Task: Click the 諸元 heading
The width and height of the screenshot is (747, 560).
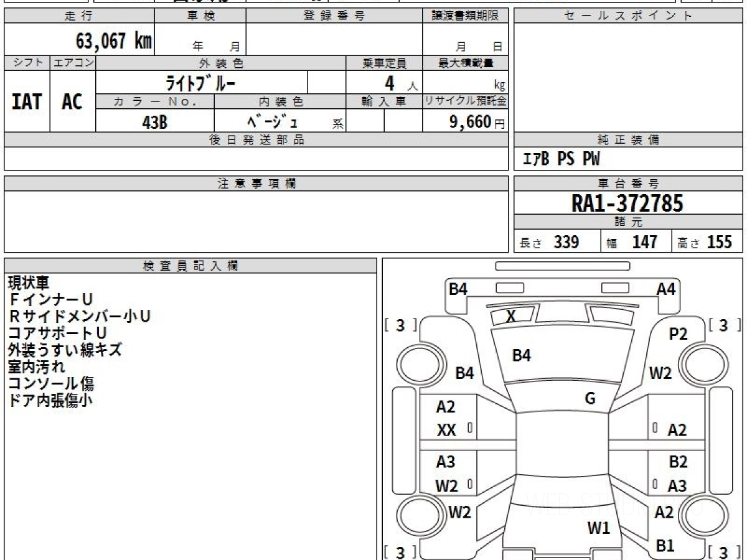Action: (629, 222)
